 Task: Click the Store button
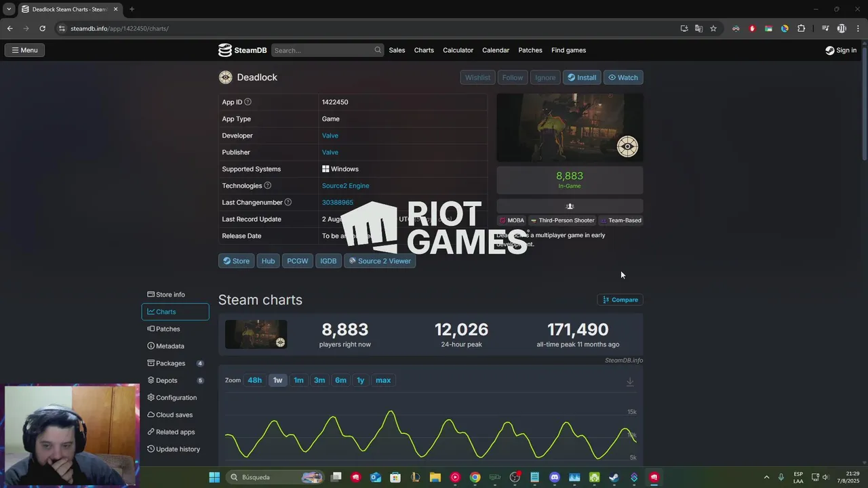pos(236,261)
